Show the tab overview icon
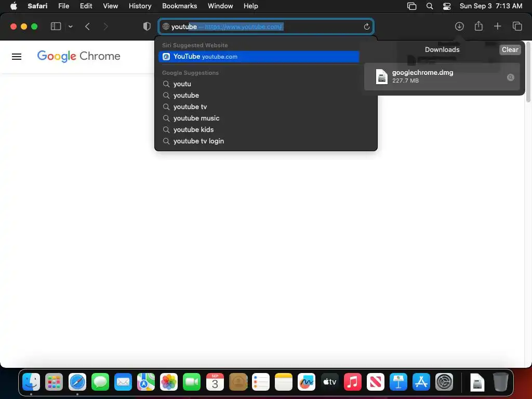This screenshot has width=532, height=399. (517, 26)
